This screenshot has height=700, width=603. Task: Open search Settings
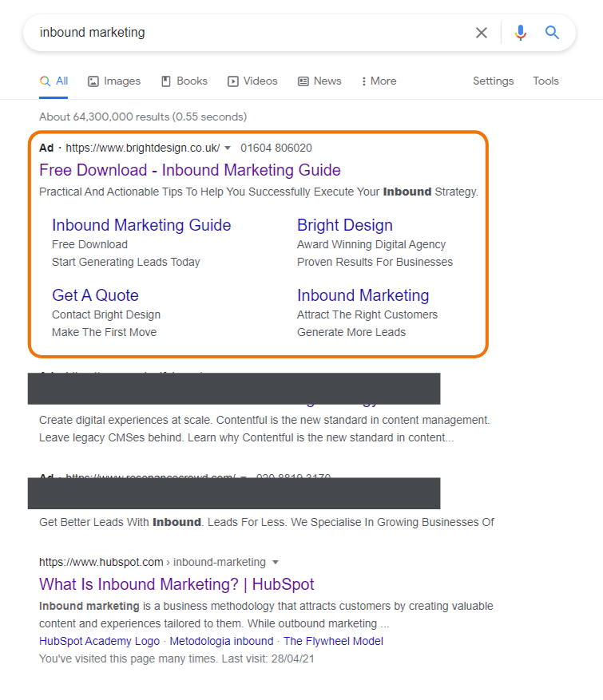pos(493,81)
